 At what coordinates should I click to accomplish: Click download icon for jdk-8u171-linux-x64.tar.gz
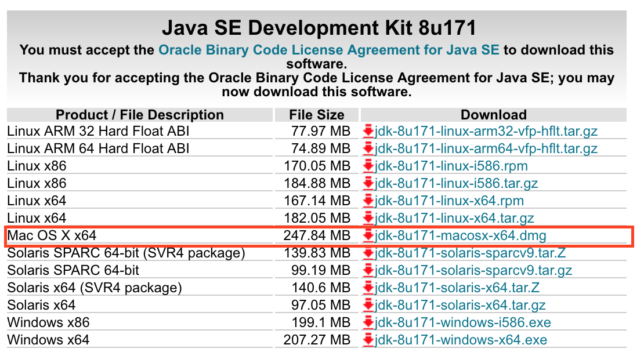tap(368, 219)
